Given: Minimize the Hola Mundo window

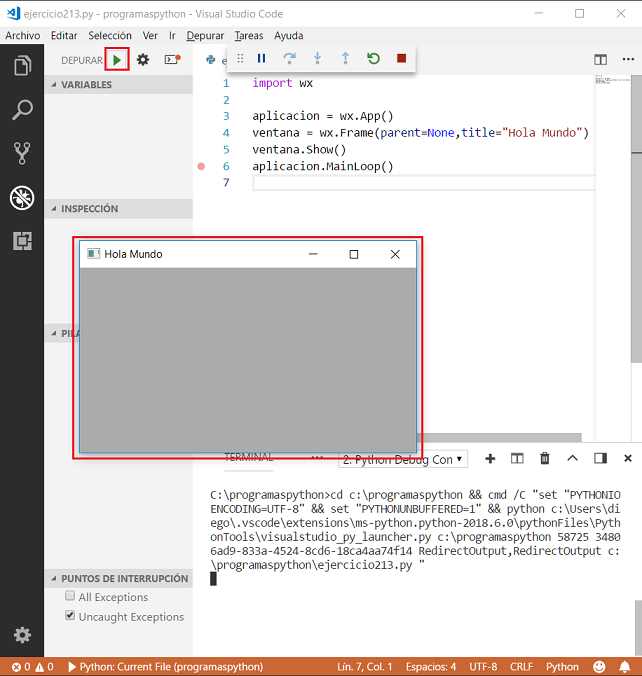Looking at the screenshot, I should 313,254.
